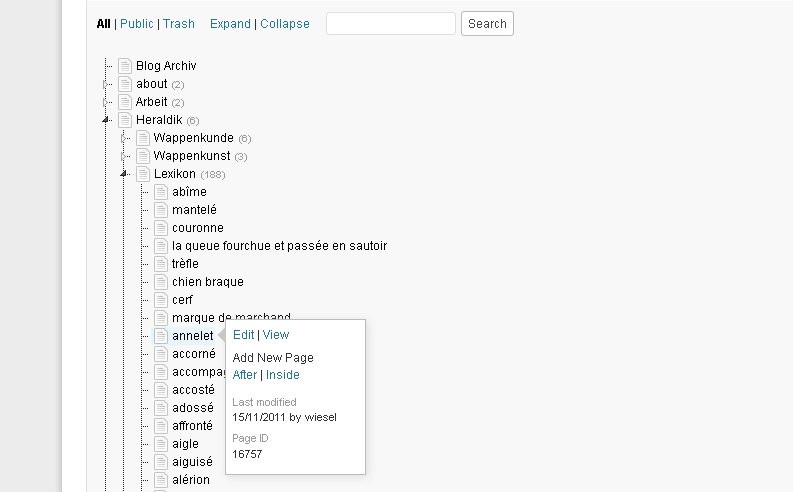Expand the Wappenkunst tree node
793x492 pixels.
[x=124, y=156]
